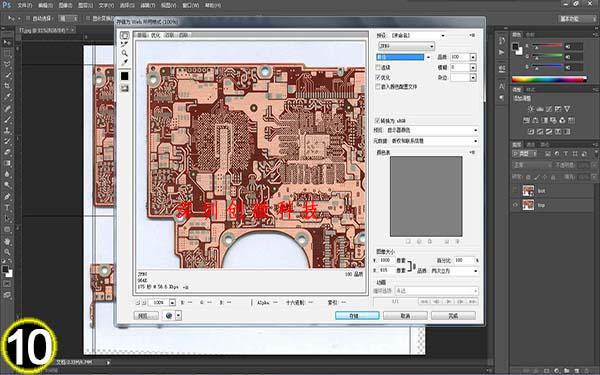600x375 pixels.
Task: Switch to the 优化 (Optimized) preview tab
Action: [155, 35]
